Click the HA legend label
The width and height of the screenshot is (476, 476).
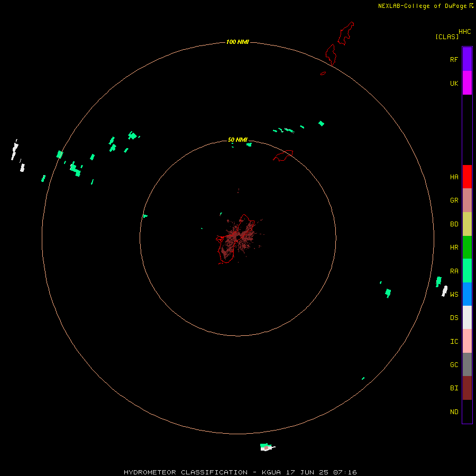tap(454, 177)
